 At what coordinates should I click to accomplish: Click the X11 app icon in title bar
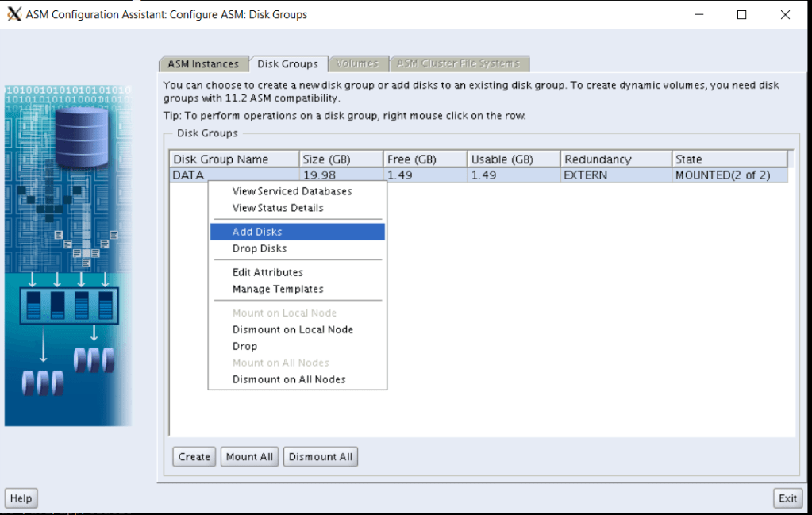coord(13,14)
